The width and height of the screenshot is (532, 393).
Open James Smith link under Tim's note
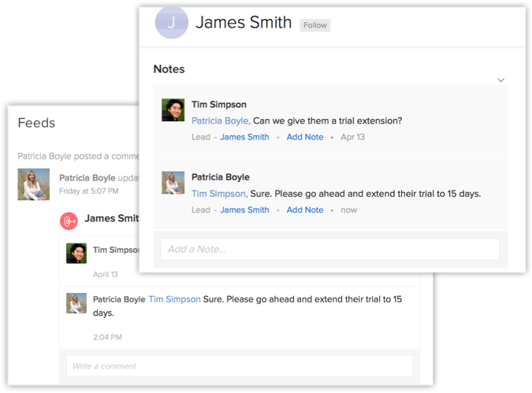pos(244,137)
